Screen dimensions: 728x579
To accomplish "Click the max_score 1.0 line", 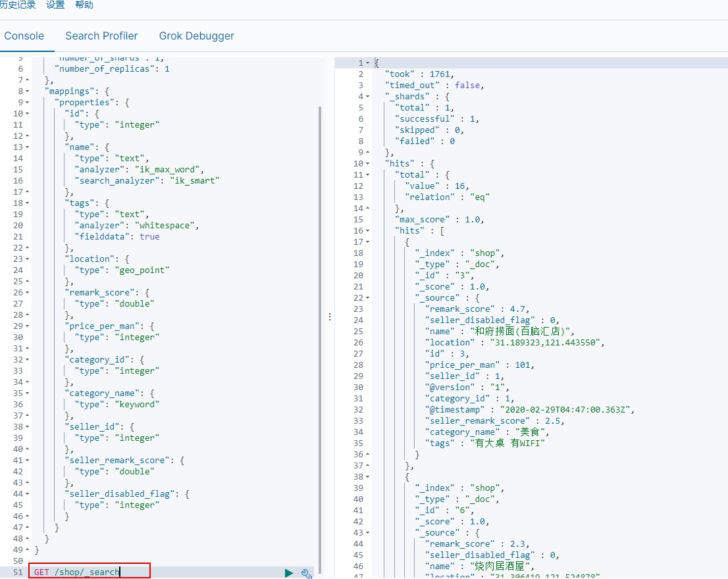I will coord(439,220).
